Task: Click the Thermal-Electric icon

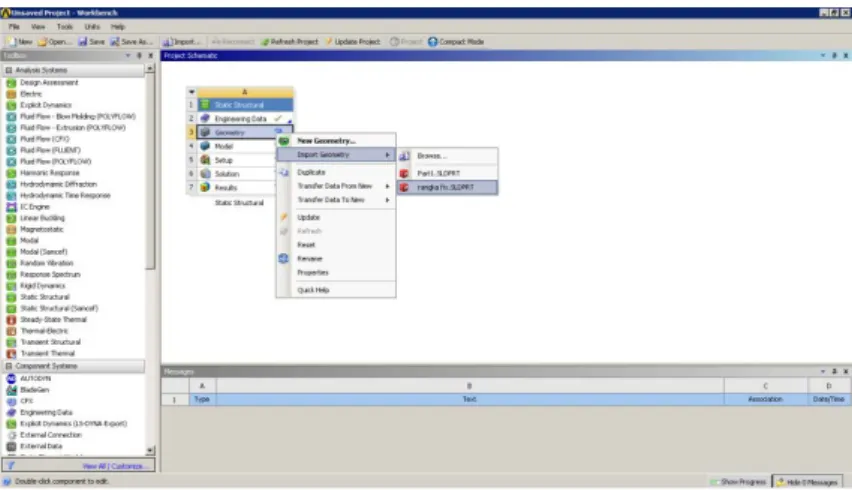Action: tap(11, 331)
